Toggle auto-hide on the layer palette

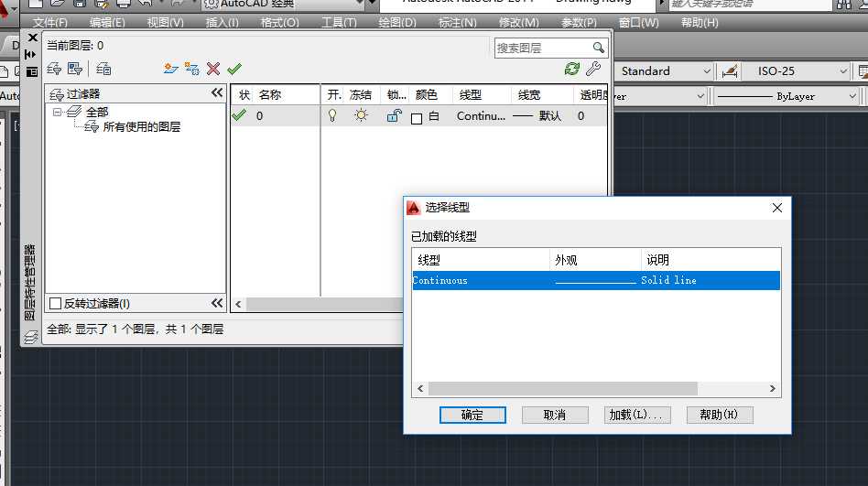point(30,54)
